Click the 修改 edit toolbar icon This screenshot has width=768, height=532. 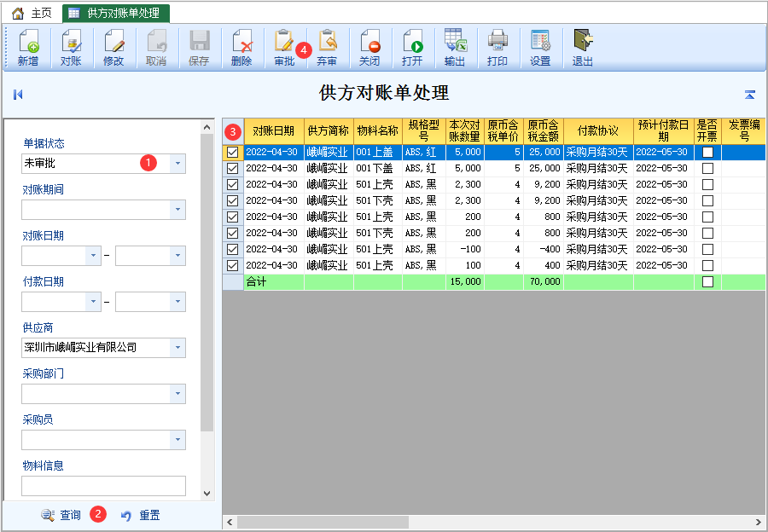point(113,48)
